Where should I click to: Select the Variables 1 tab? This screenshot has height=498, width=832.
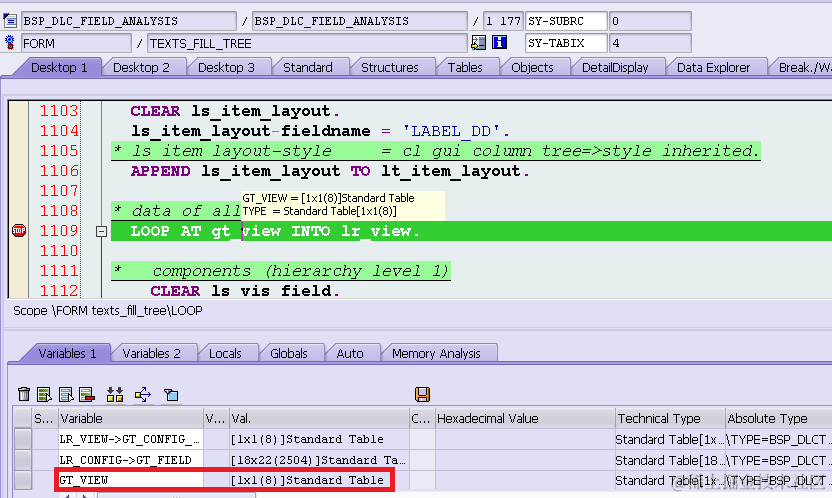pyautogui.click(x=67, y=353)
